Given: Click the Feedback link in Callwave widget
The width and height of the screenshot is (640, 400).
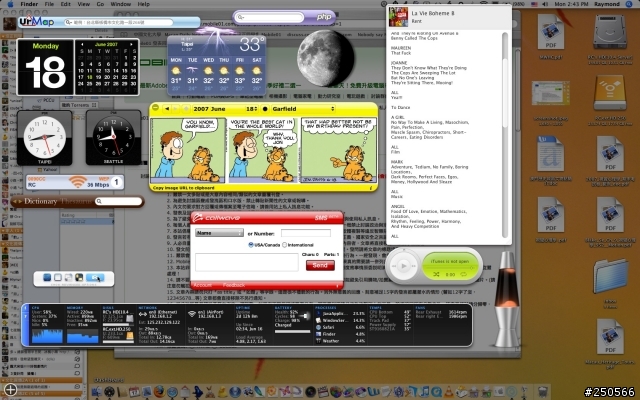Looking at the screenshot, I should pos(234,285).
